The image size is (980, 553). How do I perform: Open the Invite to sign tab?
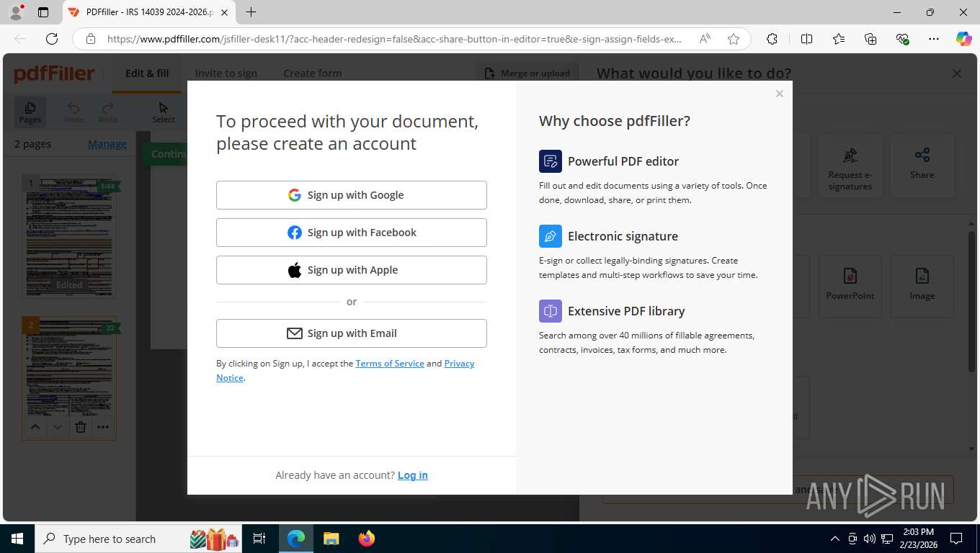click(x=226, y=73)
